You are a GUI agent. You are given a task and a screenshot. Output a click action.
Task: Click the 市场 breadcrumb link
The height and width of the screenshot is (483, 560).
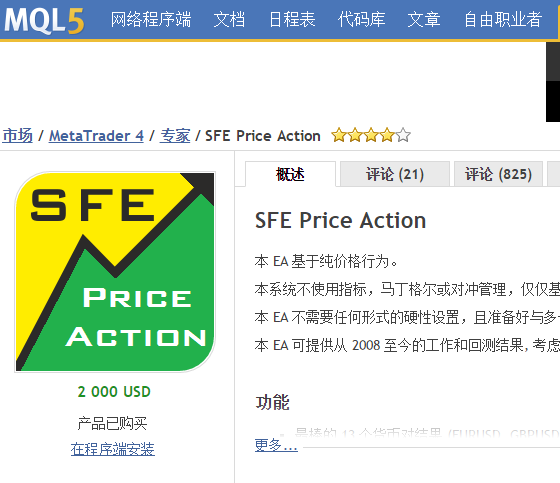18,136
